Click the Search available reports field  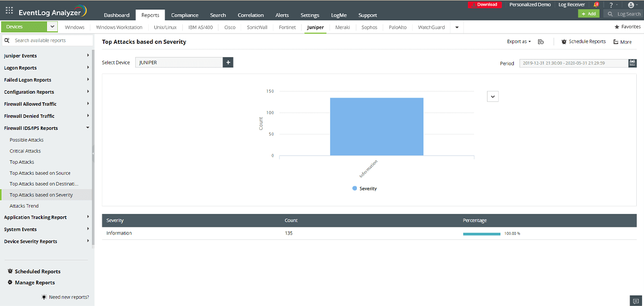[x=46, y=40]
